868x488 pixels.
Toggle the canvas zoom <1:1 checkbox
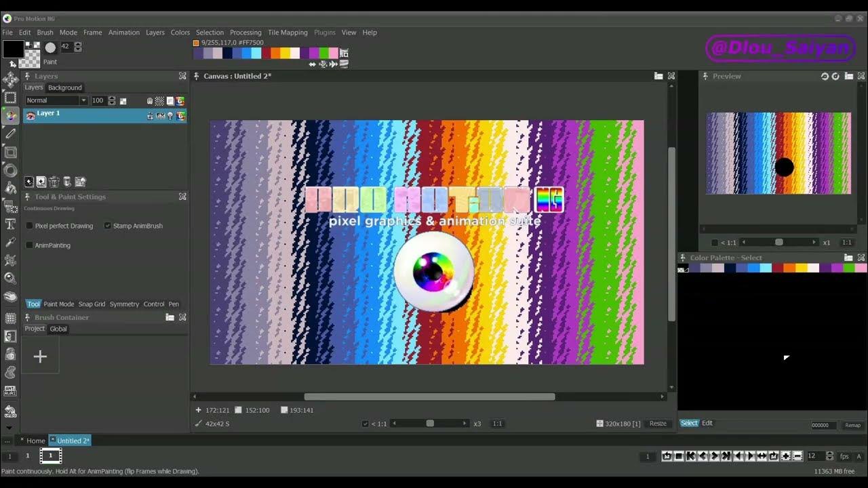(x=366, y=424)
